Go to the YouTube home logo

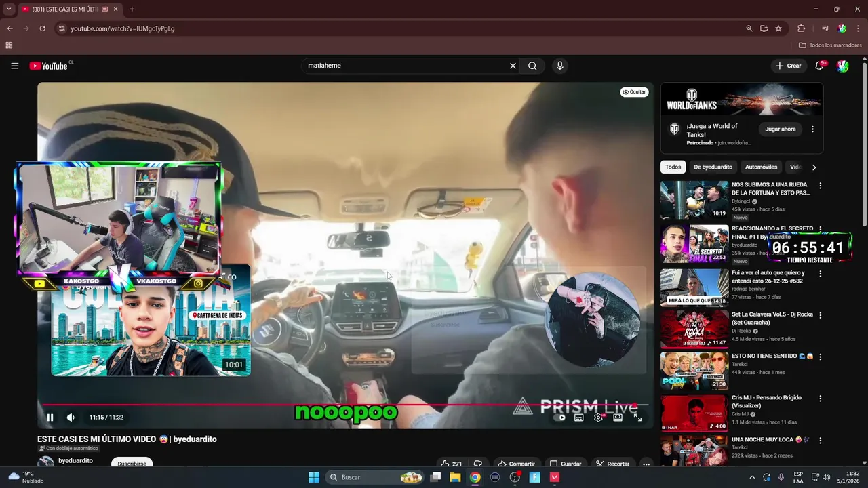click(49, 66)
